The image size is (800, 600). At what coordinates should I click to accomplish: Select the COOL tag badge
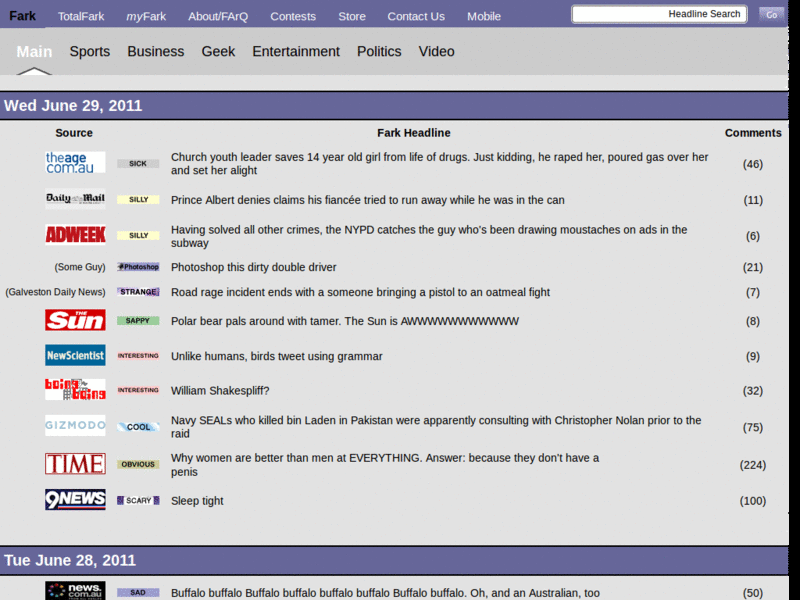pos(138,427)
